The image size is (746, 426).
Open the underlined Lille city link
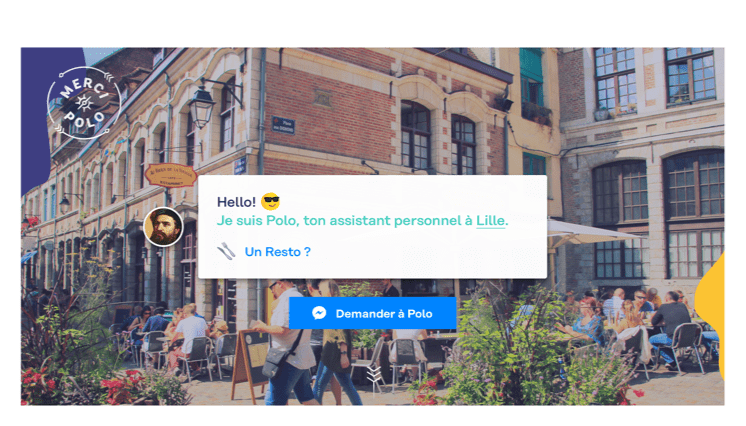(491, 221)
